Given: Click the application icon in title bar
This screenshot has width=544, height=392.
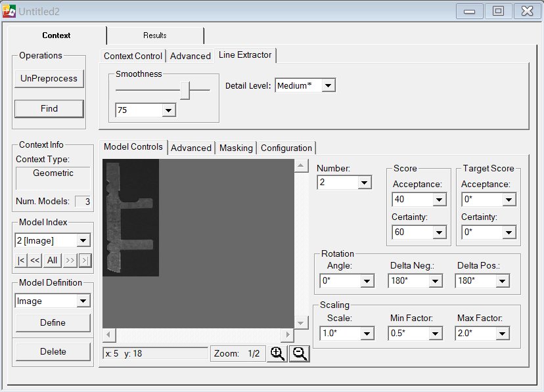Looking at the screenshot, I should click(x=9, y=11).
